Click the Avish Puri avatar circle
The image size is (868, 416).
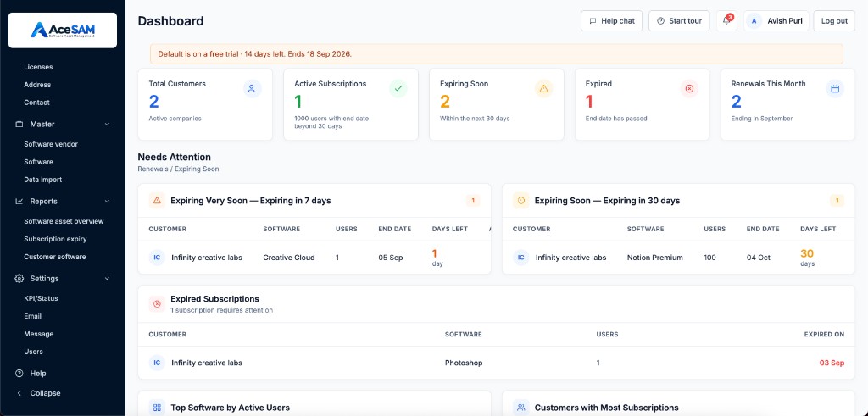pos(754,21)
